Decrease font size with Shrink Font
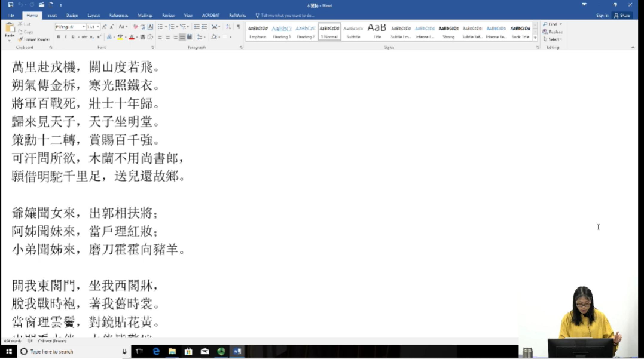This screenshot has width=644, height=359. pyautogui.click(x=112, y=27)
